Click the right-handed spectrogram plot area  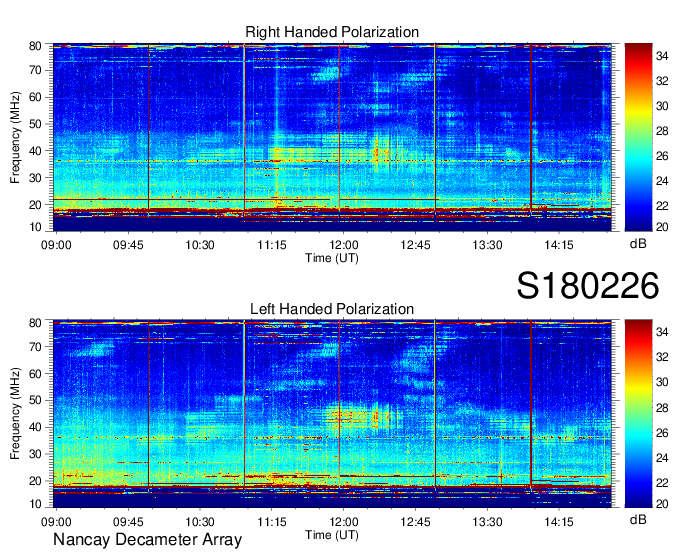click(x=332, y=137)
